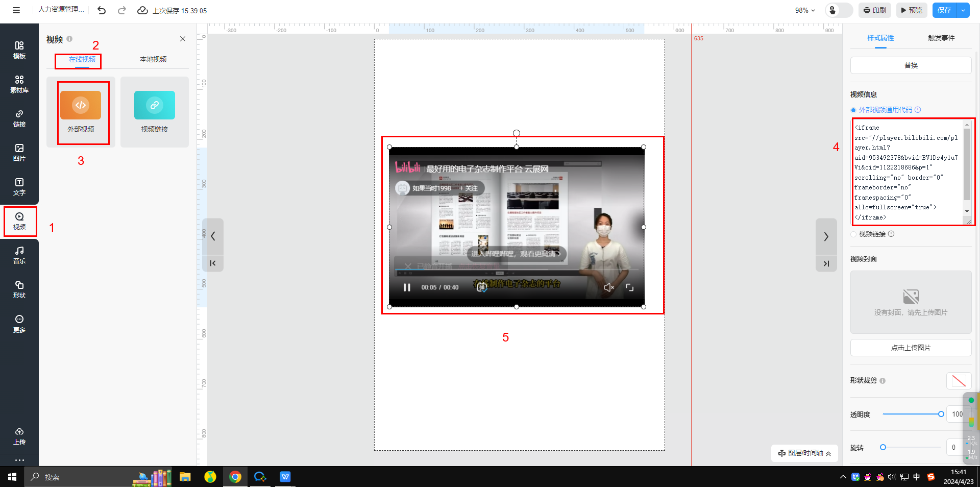Open the 模板 templates panel in sidebar
The height and width of the screenshot is (487, 980).
[19, 50]
